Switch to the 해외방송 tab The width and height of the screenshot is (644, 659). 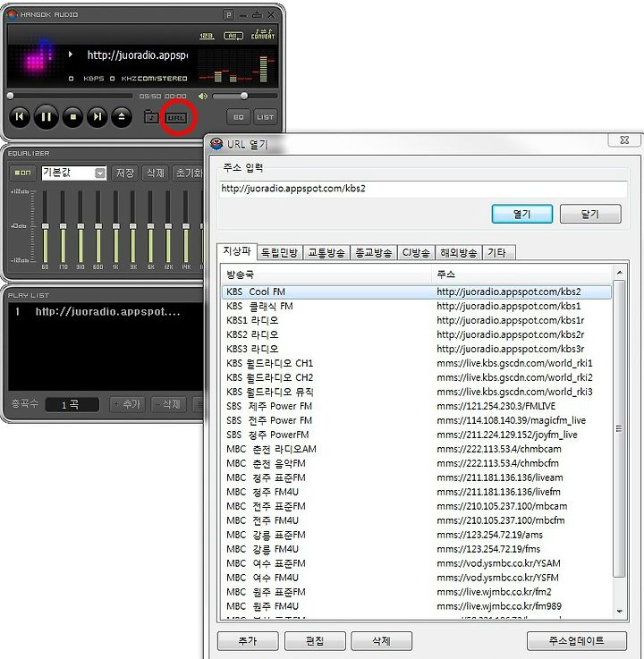459,252
